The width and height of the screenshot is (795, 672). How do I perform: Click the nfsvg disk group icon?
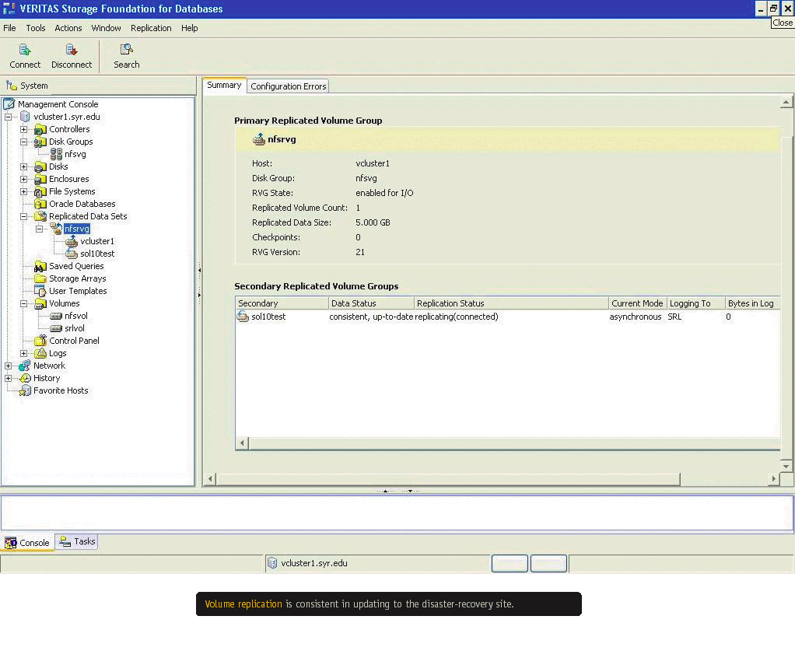(56, 154)
